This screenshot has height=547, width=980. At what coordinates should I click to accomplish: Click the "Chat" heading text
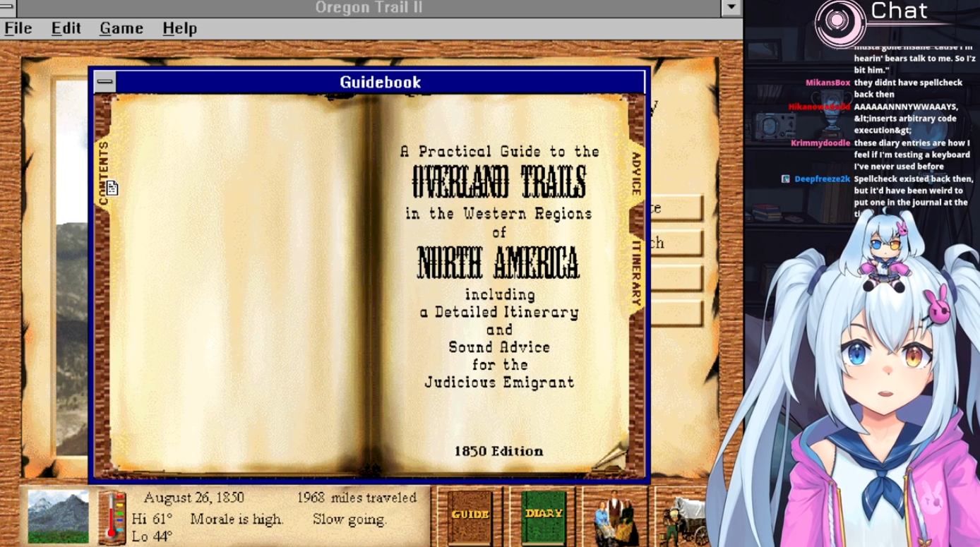[x=899, y=11]
